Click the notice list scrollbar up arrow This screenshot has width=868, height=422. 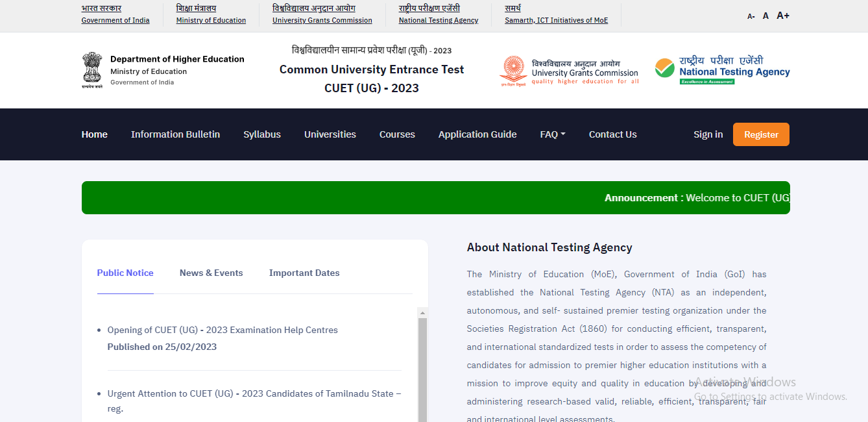coord(422,313)
